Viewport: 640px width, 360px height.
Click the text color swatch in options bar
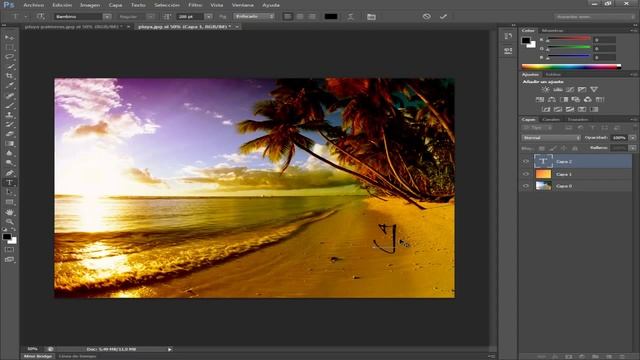tap(331, 17)
